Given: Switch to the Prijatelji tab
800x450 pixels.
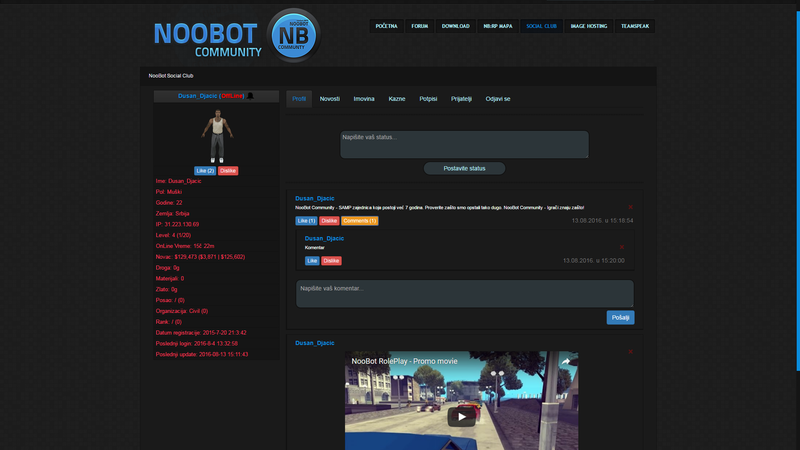Looking at the screenshot, I should (461, 99).
